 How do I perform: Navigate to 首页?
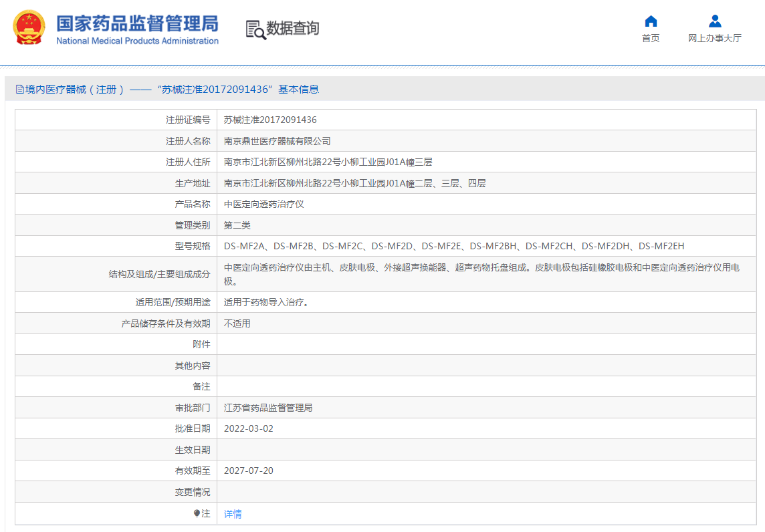tap(651, 38)
